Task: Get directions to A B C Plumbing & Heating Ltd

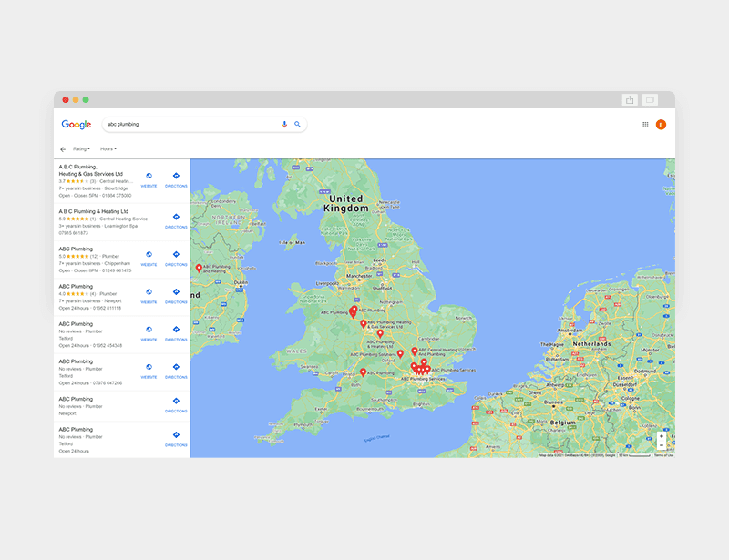Action: tap(176, 219)
